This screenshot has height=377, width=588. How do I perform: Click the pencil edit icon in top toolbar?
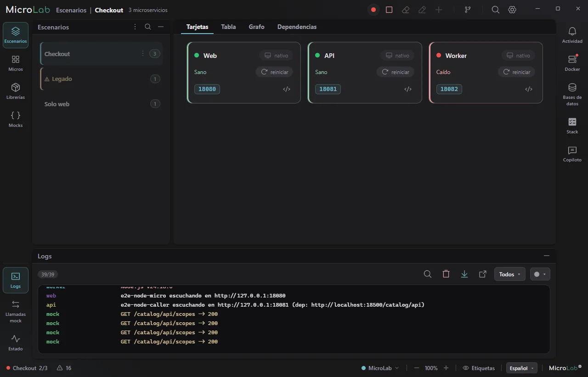(x=422, y=10)
